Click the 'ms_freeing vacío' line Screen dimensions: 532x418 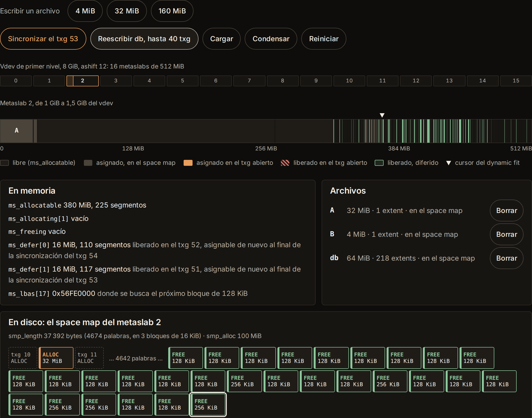tap(37, 232)
